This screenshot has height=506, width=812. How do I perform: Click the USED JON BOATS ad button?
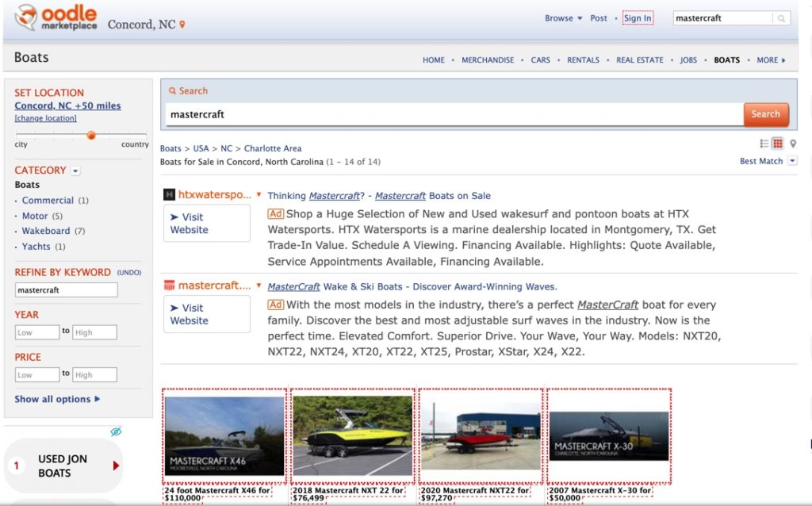click(63, 466)
